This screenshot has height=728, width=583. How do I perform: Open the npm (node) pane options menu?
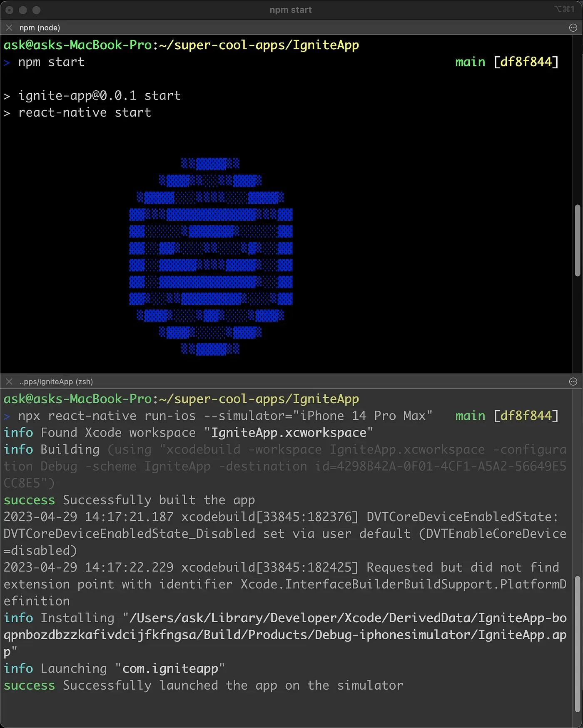coord(573,28)
